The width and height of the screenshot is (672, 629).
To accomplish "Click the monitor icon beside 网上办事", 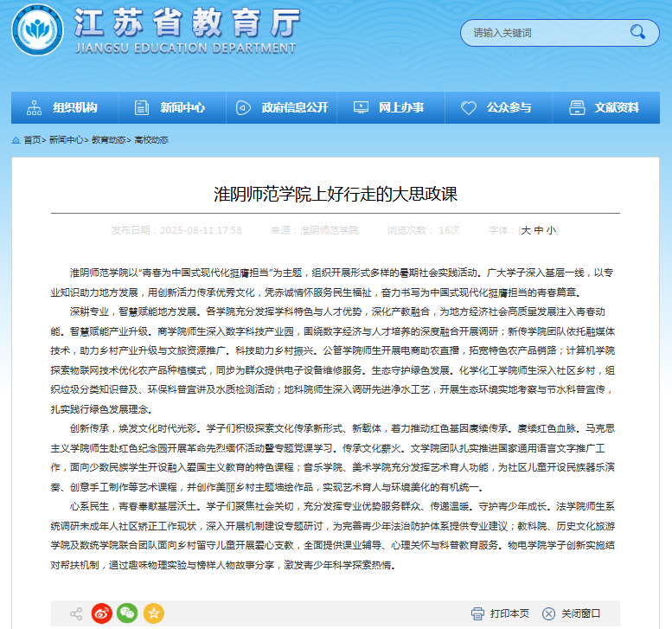I will 361,107.
